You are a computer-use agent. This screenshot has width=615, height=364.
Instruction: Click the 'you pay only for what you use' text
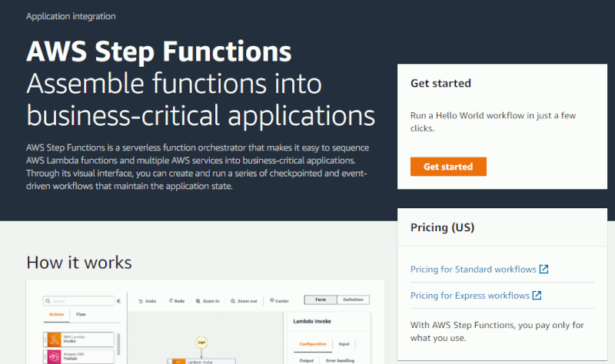tap(497, 332)
